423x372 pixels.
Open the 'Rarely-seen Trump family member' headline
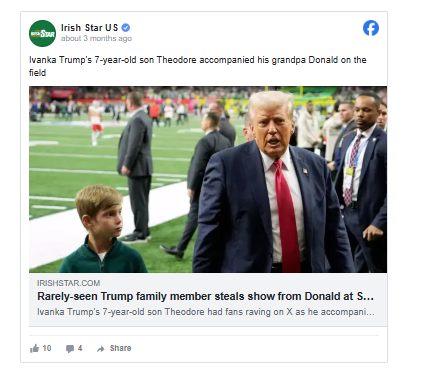(x=205, y=296)
